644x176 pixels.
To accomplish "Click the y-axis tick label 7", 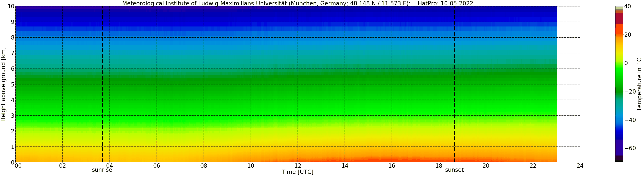I will (x=12, y=53).
